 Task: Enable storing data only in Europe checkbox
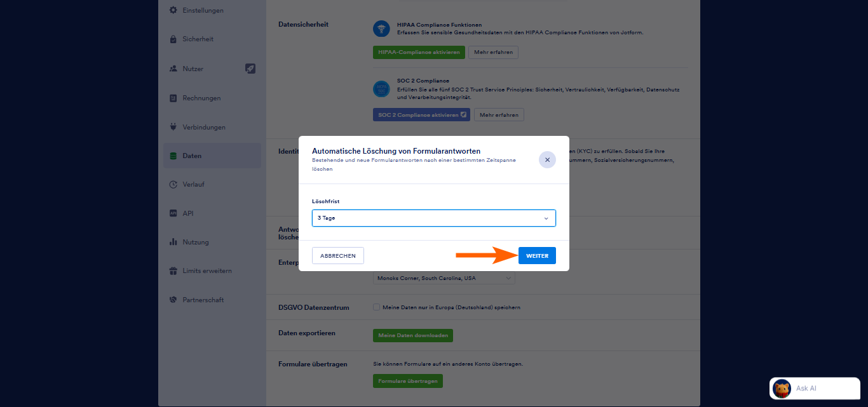coord(377,307)
